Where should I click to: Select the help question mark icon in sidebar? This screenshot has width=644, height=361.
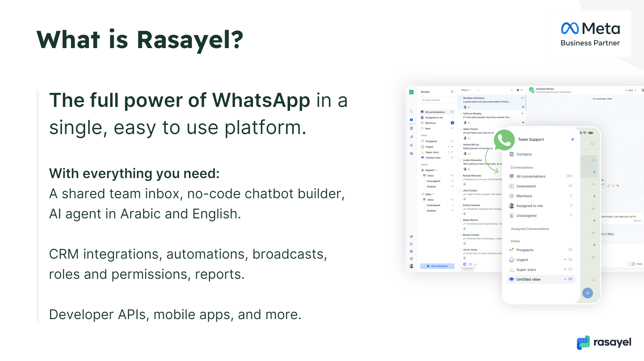click(411, 251)
